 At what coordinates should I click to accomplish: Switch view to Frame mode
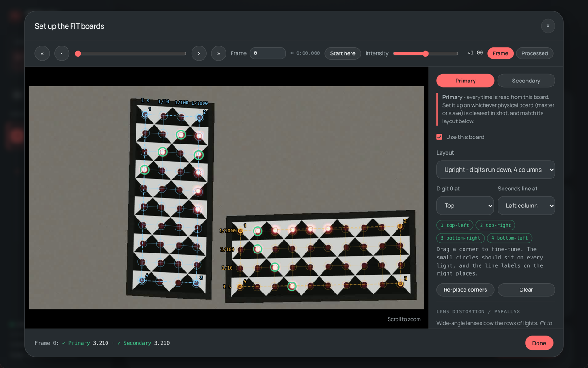500,53
